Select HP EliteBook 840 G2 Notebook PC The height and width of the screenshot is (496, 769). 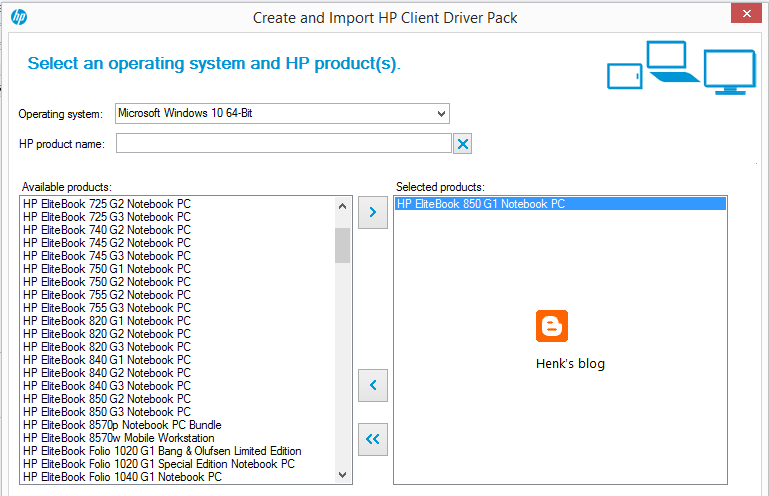tap(107, 373)
